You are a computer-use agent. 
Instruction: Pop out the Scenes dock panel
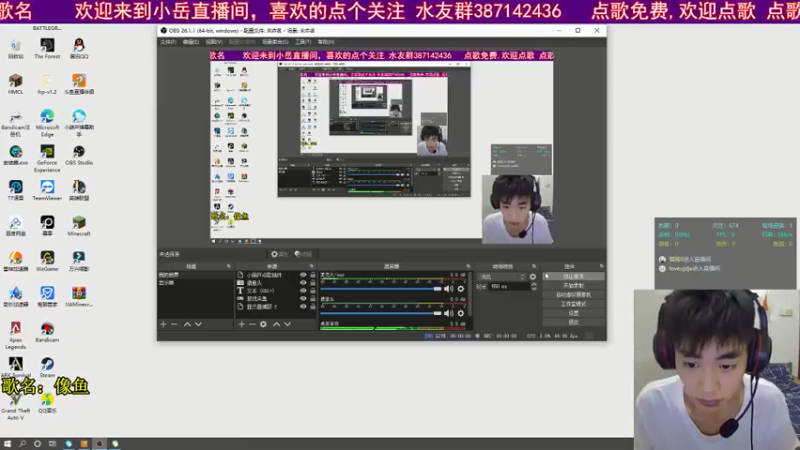tap(229, 266)
